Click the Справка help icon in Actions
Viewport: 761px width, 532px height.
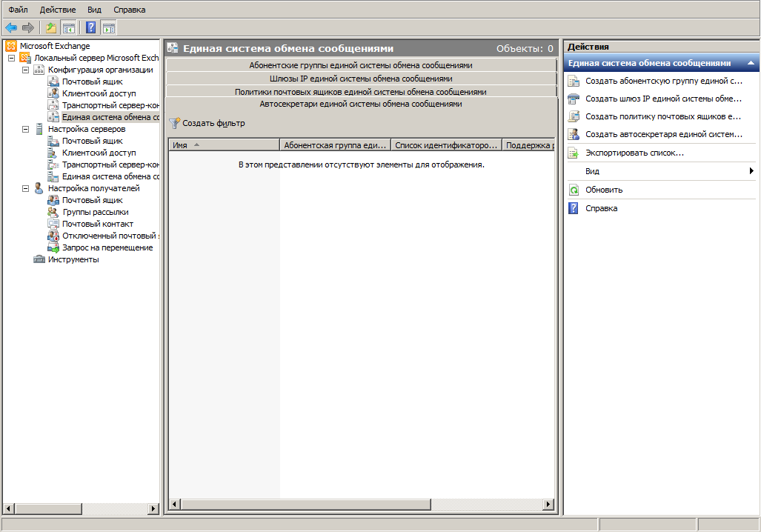[x=574, y=208]
